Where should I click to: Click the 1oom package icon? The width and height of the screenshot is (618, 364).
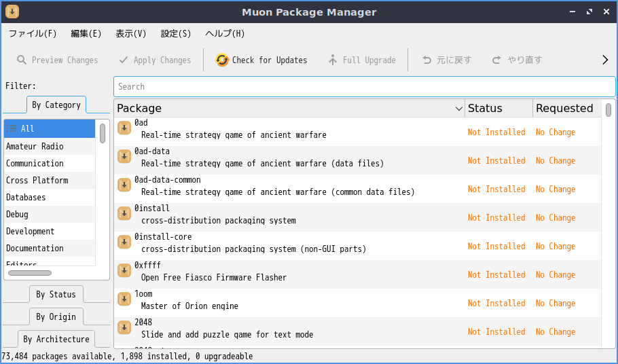[x=124, y=299]
